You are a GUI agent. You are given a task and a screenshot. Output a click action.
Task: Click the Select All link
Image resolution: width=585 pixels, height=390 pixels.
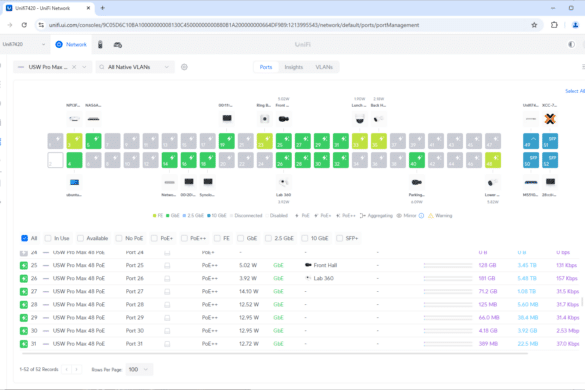pyautogui.click(x=575, y=91)
